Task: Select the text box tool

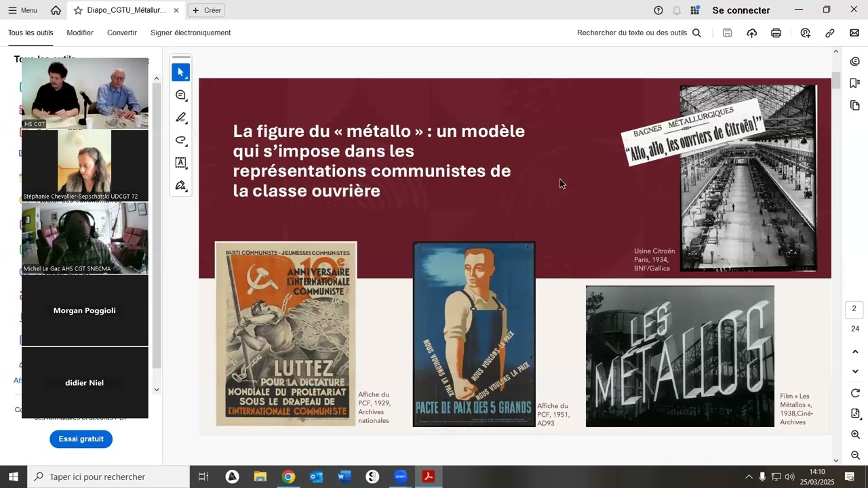Action: point(181,163)
